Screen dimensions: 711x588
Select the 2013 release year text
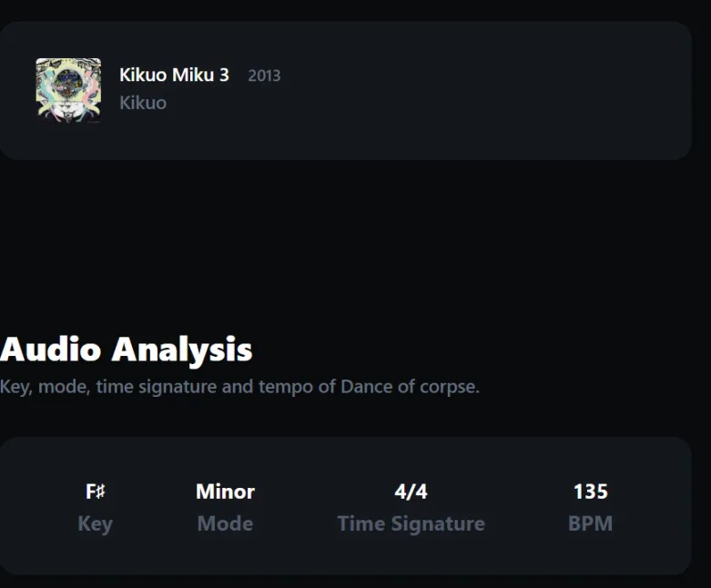264,76
